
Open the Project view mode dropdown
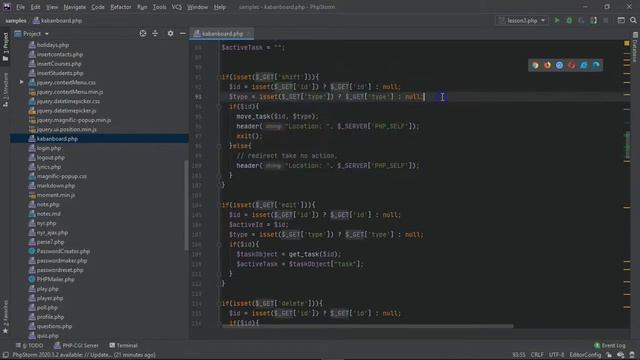coord(32,33)
